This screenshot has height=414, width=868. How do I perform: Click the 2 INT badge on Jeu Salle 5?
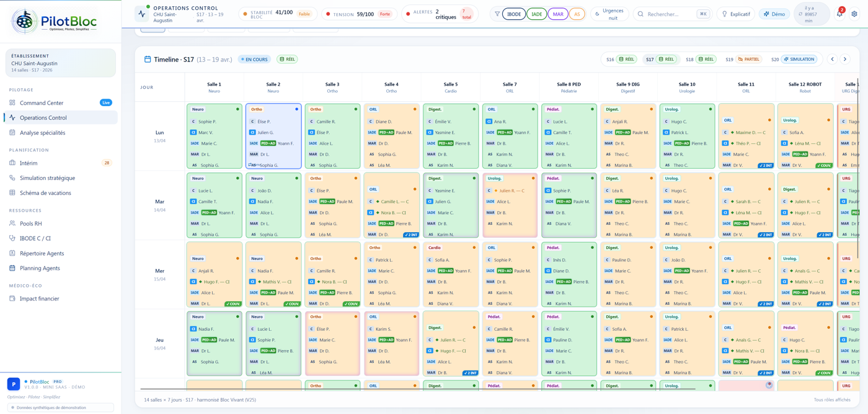[470, 373]
